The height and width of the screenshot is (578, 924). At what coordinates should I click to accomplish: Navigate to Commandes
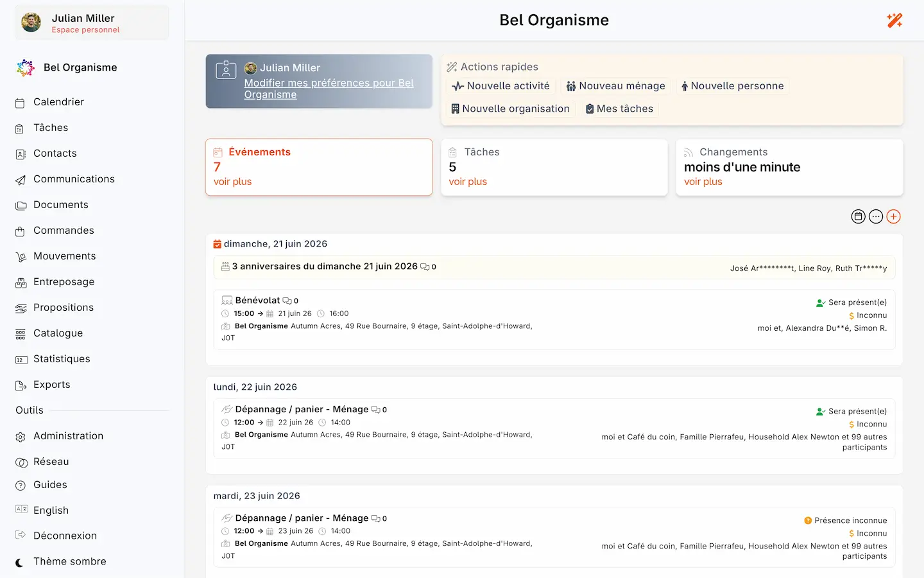[x=64, y=231]
